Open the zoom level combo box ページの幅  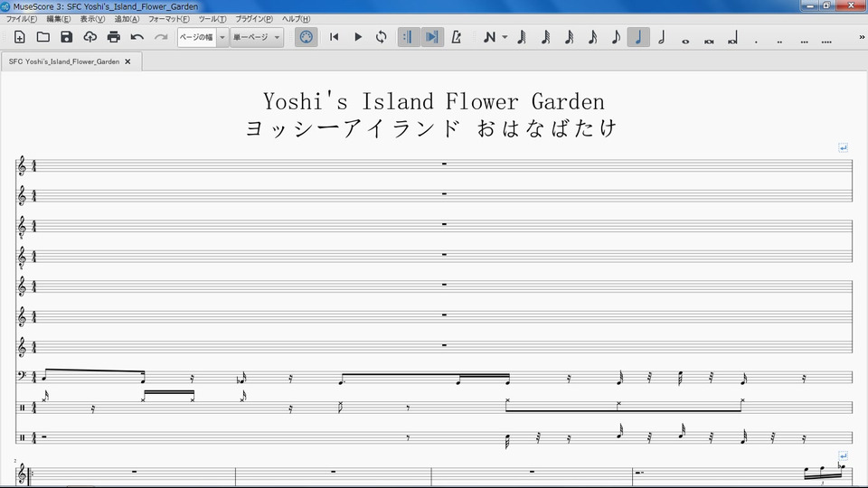[203, 37]
